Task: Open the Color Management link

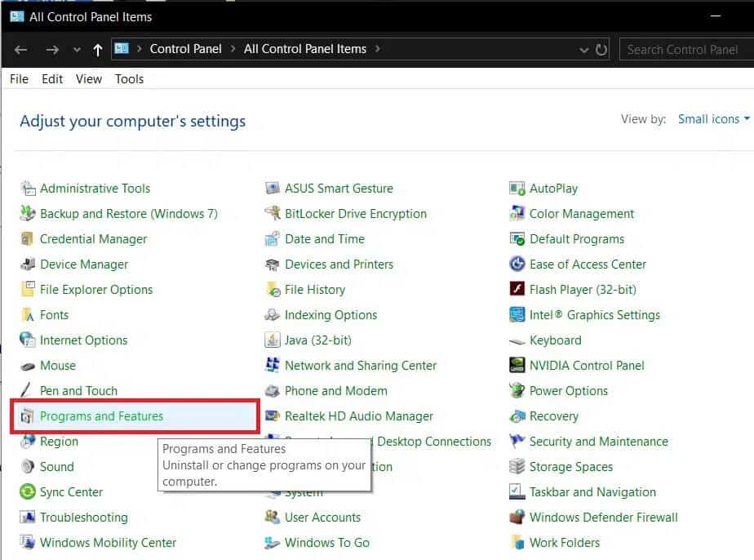Action: pyautogui.click(x=582, y=214)
